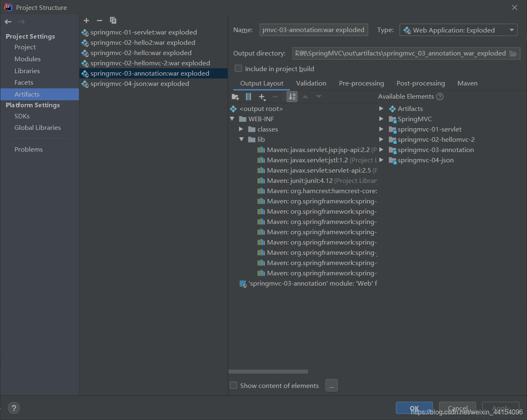Viewport: 527px width, 420px height.
Task: Click the OK button
Action: (x=414, y=408)
